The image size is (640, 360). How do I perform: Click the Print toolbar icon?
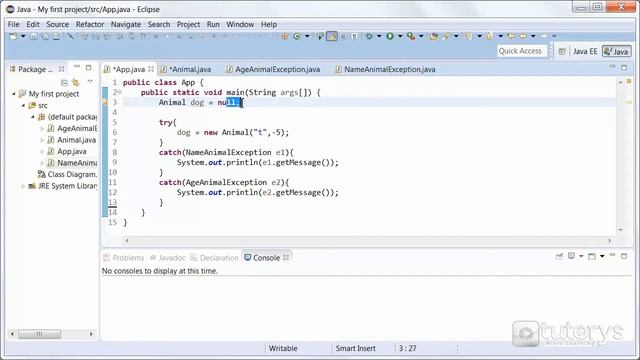pos(56,36)
